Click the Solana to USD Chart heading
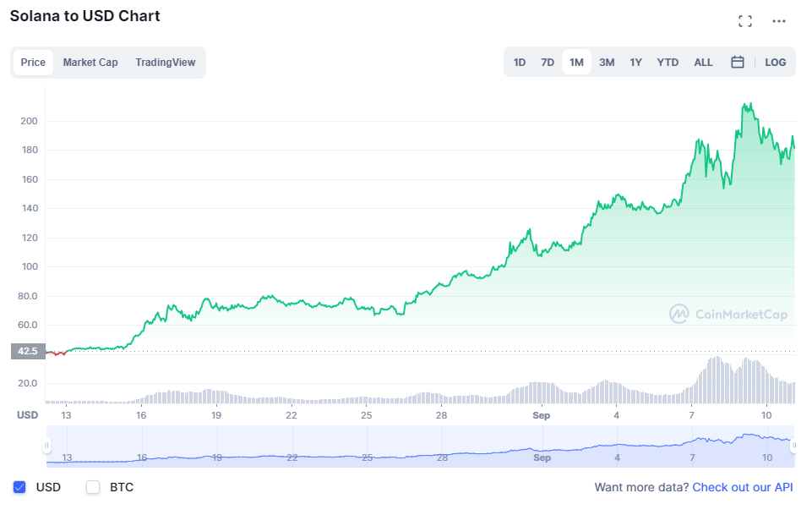Screen dimensions: 812x515 85,16
